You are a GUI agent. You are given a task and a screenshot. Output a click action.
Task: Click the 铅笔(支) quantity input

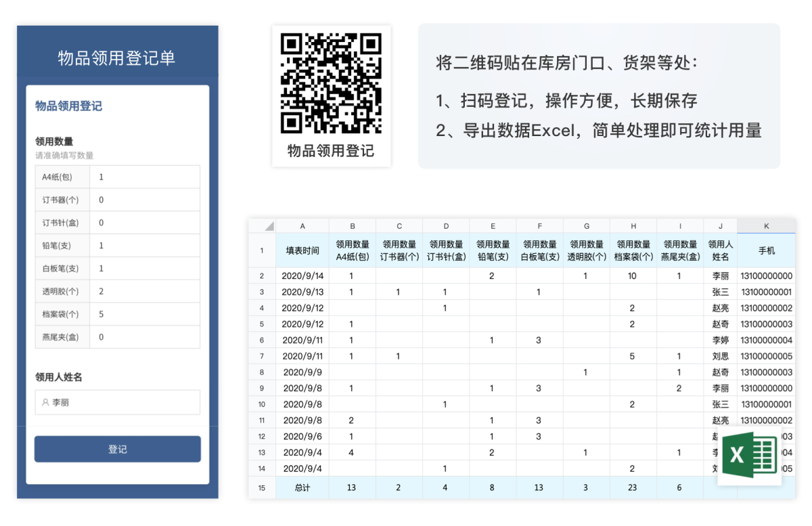pos(145,246)
